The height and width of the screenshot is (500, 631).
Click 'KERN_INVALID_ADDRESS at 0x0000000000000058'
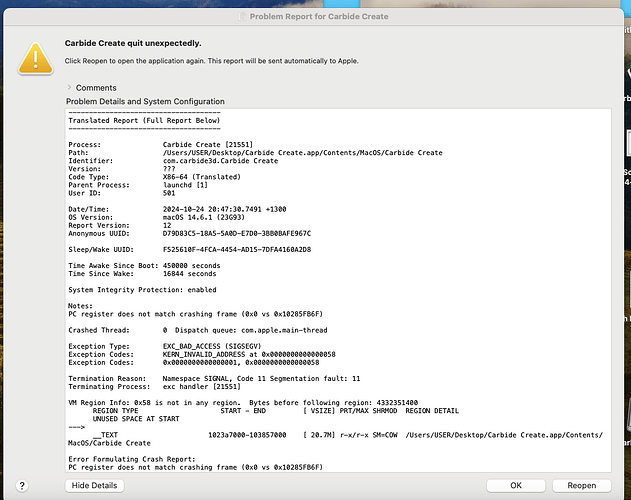pyautogui.click(x=249, y=354)
